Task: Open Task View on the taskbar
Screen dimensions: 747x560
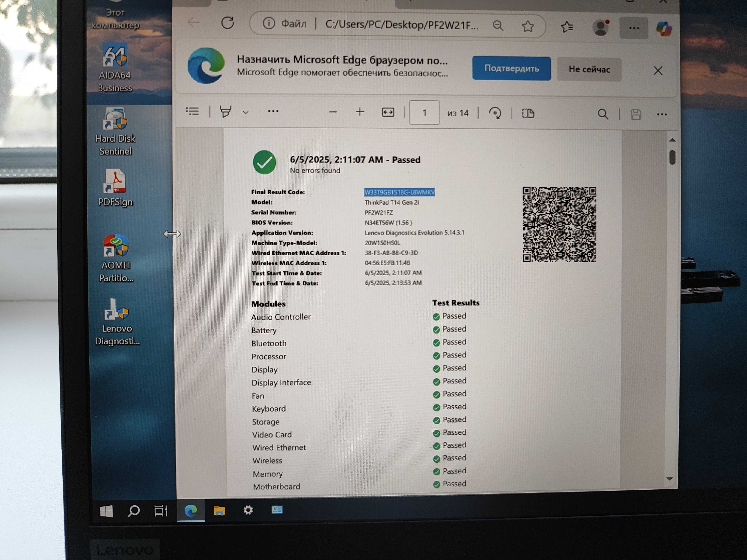Action: 161,510
